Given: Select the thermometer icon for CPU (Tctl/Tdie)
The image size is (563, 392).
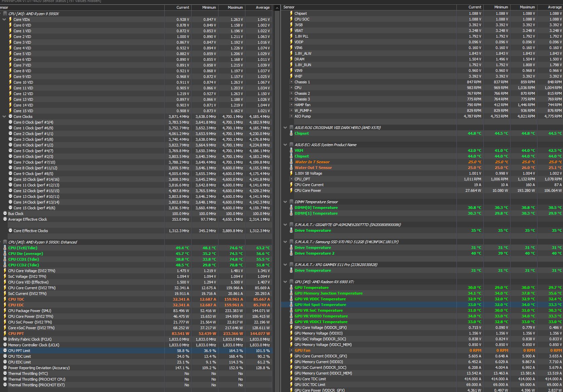Looking at the screenshot, I should [x=5, y=248].
